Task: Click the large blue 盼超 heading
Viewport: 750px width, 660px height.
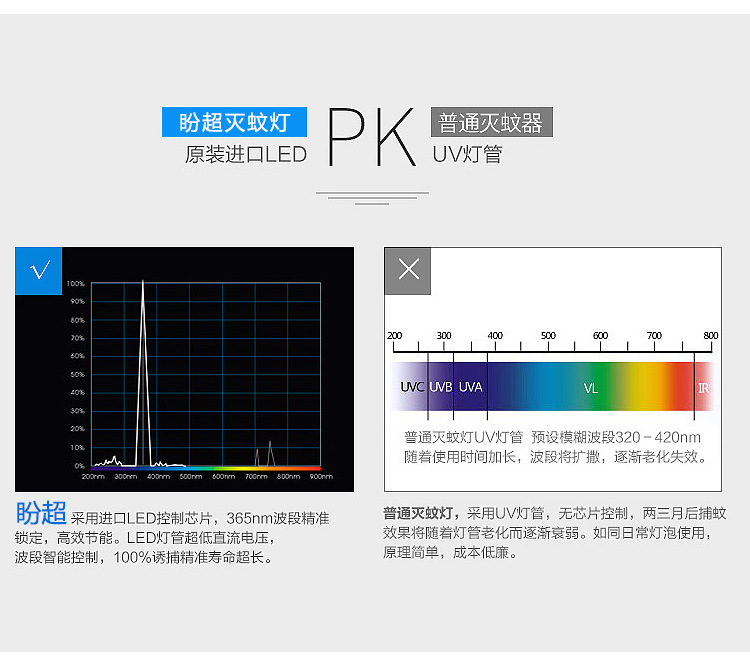Action: tap(41, 513)
